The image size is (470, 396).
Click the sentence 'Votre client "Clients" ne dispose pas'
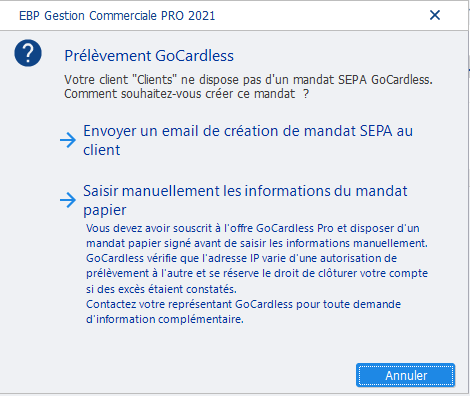(x=248, y=80)
